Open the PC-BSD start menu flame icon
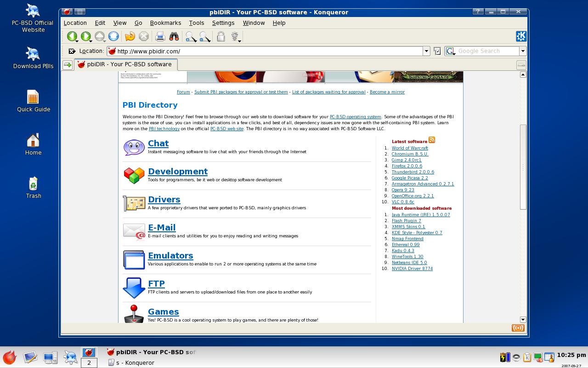The height and width of the screenshot is (368, 588). coord(10,357)
